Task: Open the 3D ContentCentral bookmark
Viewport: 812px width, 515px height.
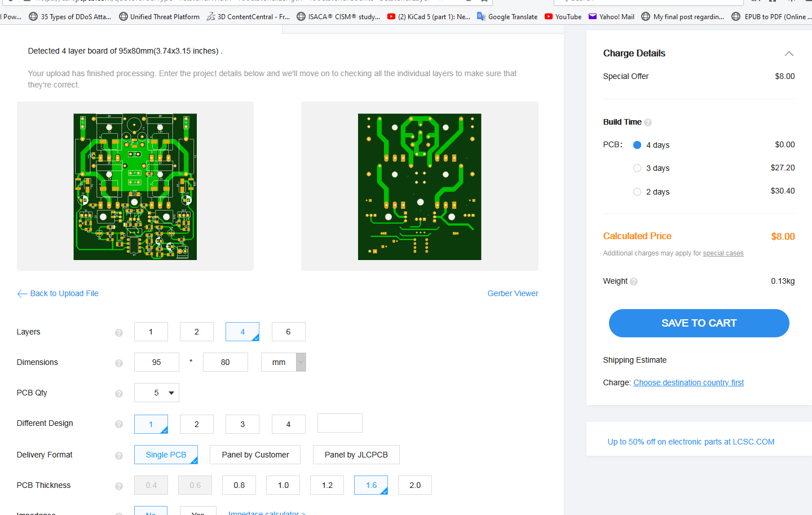Action: click(248, 17)
